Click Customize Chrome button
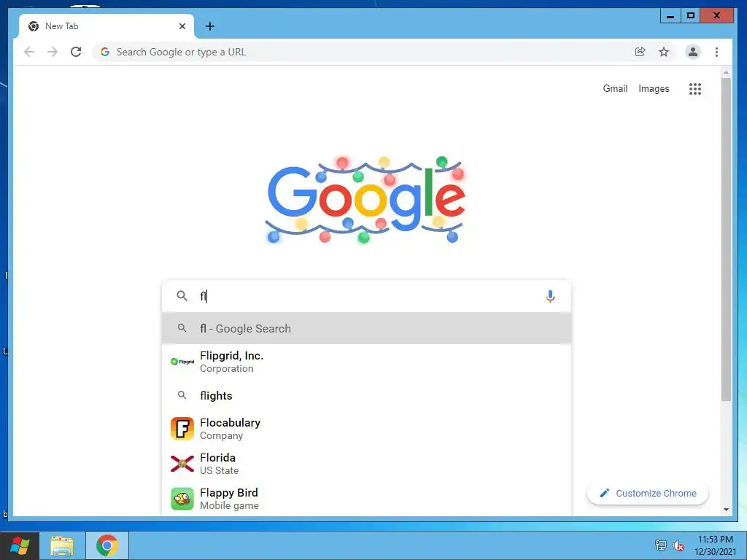This screenshot has width=747, height=560. [648, 494]
